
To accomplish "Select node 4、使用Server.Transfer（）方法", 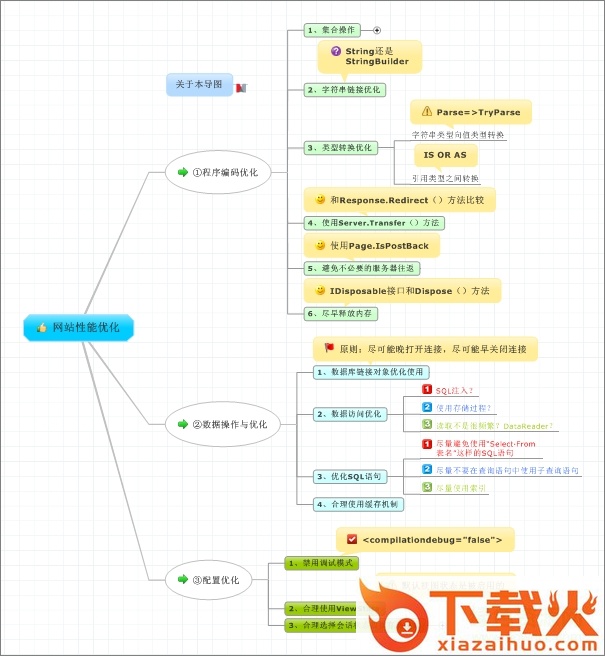I will pos(374,223).
